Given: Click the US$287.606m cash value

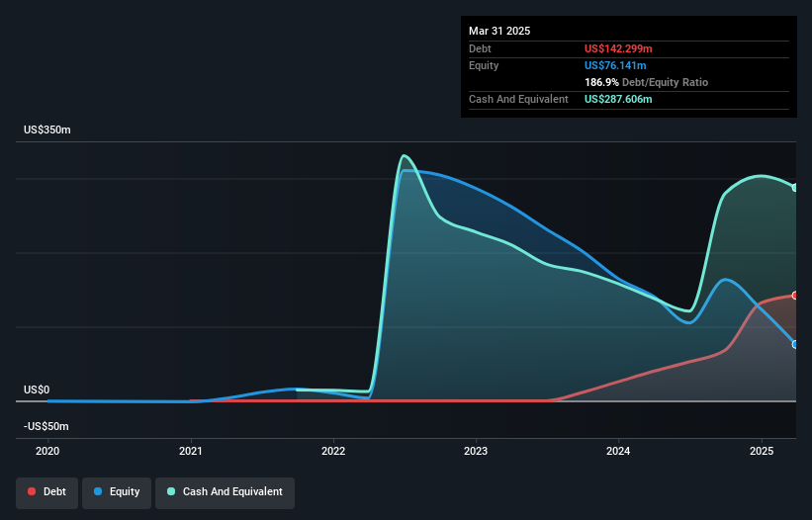Looking at the screenshot, I should tap(618, 99).
